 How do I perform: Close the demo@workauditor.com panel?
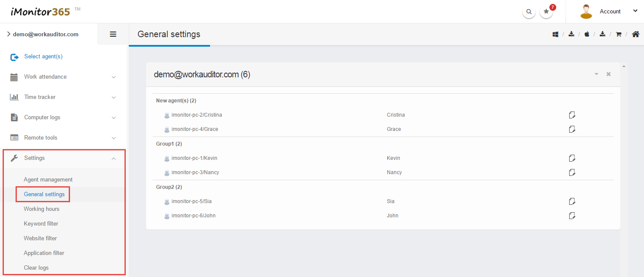point(609,74)
